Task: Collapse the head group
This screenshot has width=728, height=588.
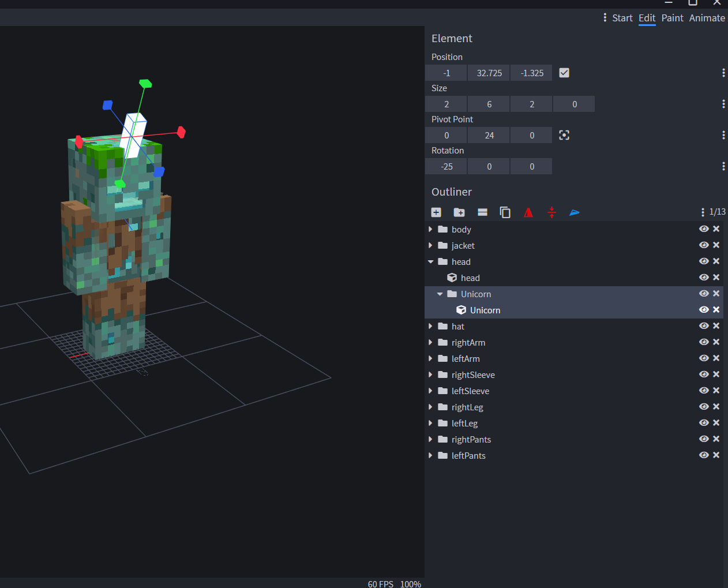Action: pyautogui.click(x=430, y=261)
